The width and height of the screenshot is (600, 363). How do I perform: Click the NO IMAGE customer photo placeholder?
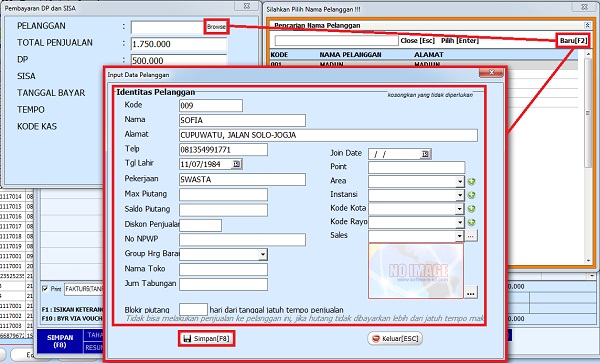[416, 271]
